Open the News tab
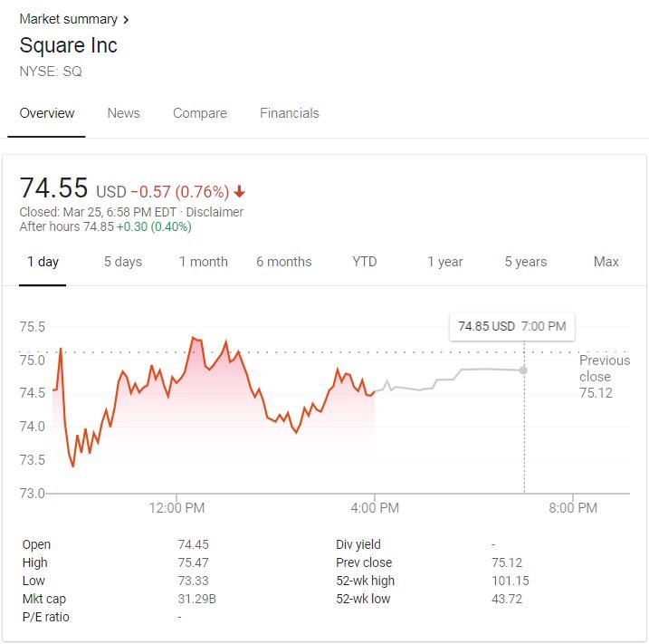649x644 pixels. (x=123, y=113)
